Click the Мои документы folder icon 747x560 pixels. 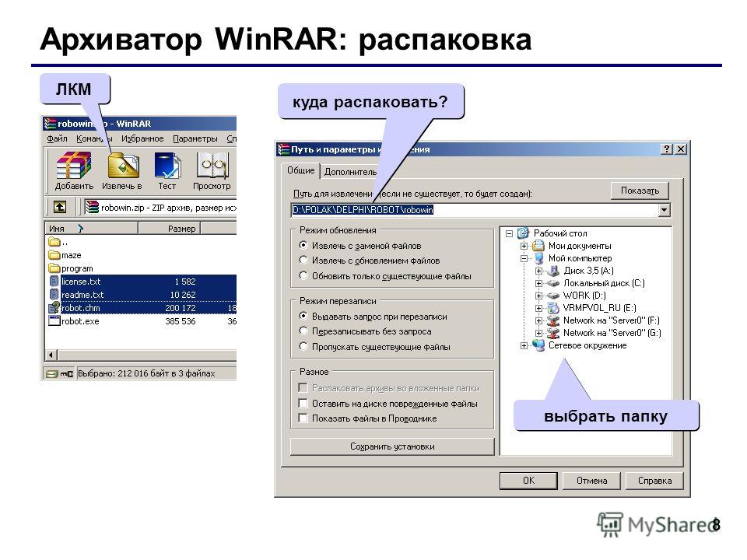[538, 246]
